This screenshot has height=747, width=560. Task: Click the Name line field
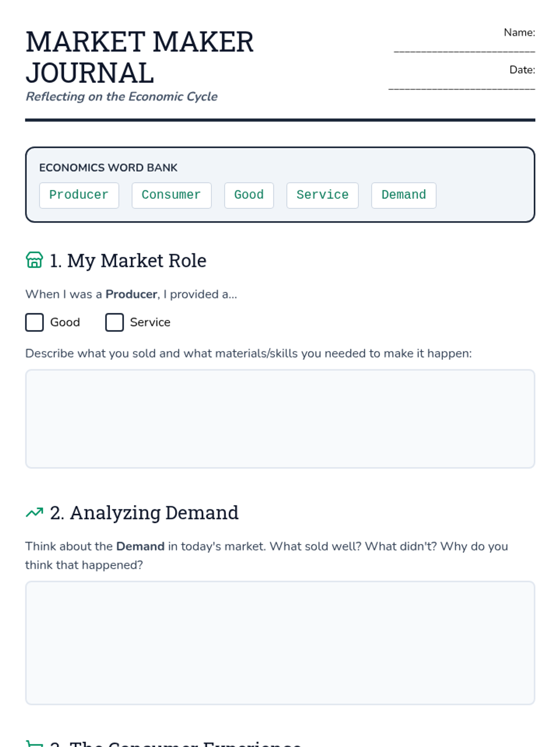(x=464, y=47)
